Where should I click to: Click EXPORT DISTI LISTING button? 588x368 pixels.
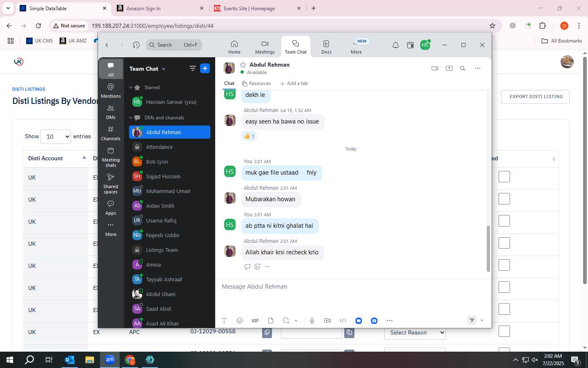pos(535,97)
